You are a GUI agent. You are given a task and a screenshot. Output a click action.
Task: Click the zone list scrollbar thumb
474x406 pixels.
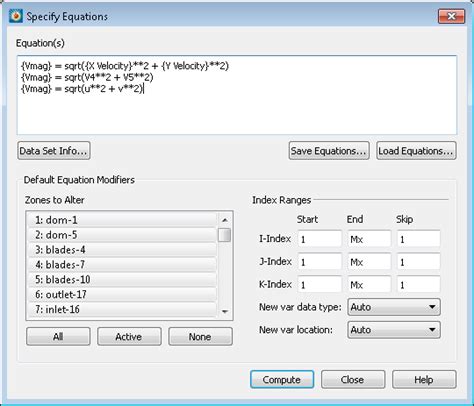(225, 235)
